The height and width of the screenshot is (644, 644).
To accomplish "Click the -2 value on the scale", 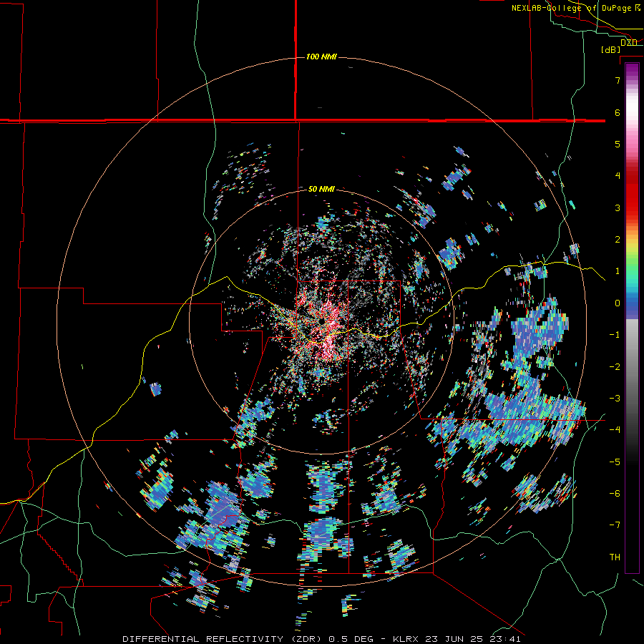I will [x=615, y=367].
